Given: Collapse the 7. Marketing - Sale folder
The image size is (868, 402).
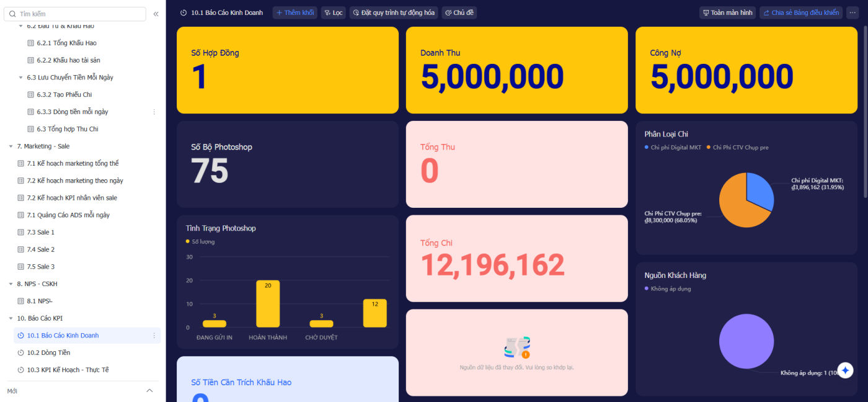Looking at the screenshot, I should click(11, 146).
